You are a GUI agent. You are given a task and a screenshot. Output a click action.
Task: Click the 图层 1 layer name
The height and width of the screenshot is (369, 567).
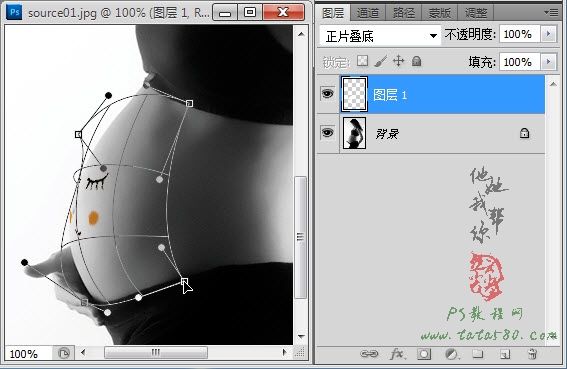pos(390,95)
